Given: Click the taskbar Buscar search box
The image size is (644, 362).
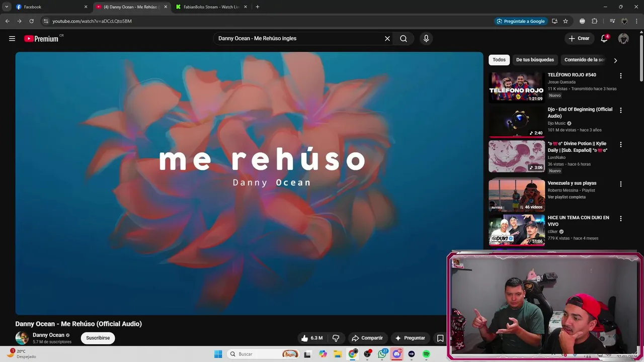Looking at the screenshot, I should pos(264,354).
